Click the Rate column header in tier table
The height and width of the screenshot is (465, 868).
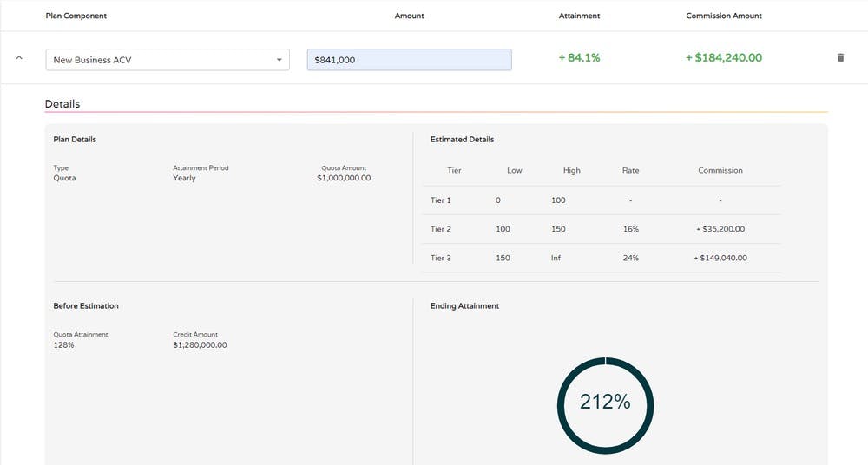pyautogui.click(x=630, y=171)
